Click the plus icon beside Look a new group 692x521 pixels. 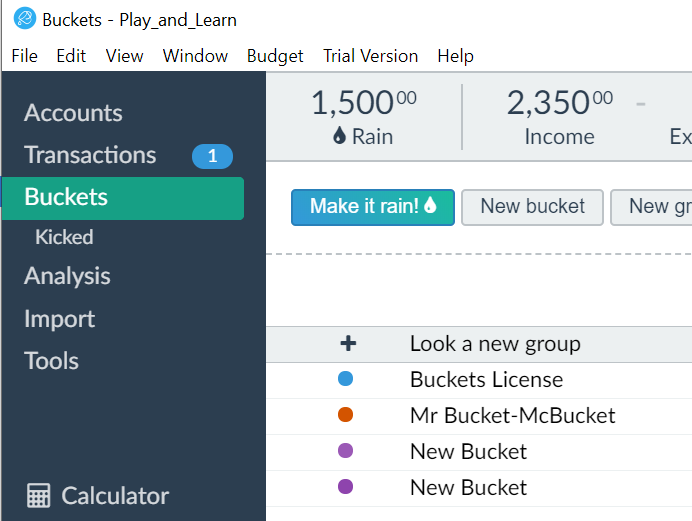point(348,343)
